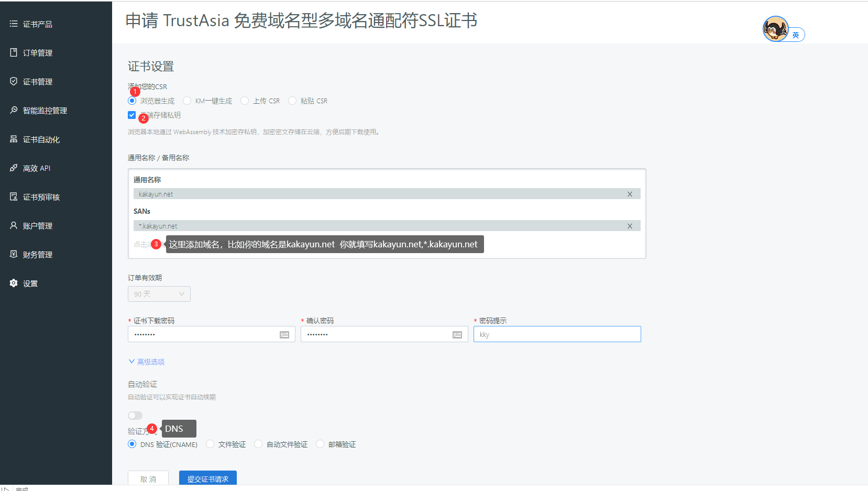Click the 确认密码 input field
The image size is (868, 491).
(x=384, y=334)
